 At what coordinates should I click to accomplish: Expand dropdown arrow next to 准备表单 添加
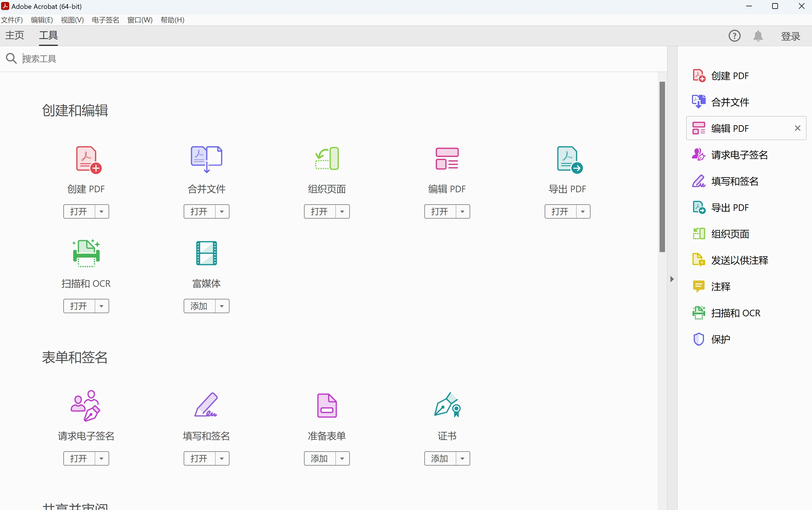click(x=342, y=458)
